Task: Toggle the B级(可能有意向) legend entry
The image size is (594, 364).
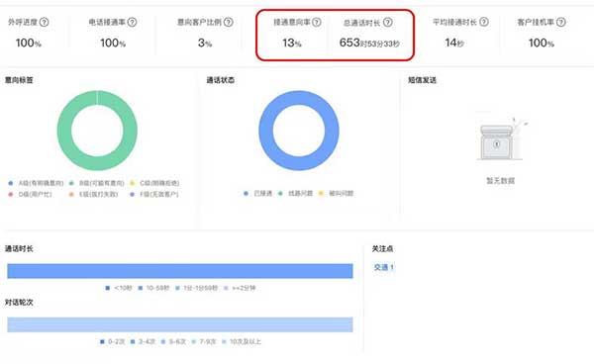Action: 97,183
